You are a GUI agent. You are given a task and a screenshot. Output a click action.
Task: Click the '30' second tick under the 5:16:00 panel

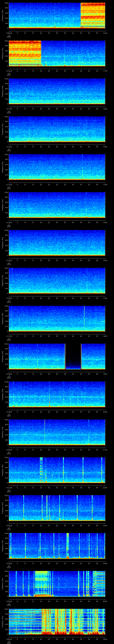click(x=57, y=298)
